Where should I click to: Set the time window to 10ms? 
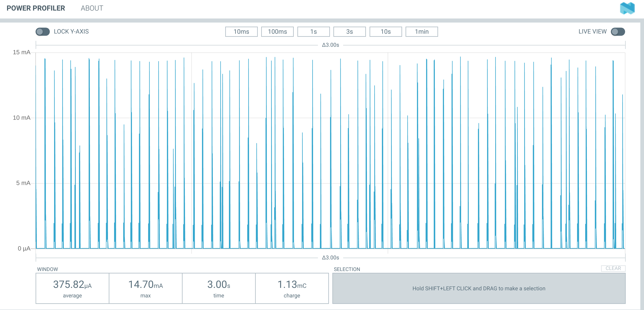[x=241, y=32]
